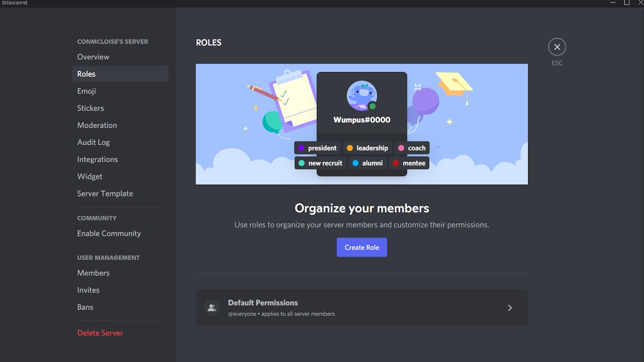The width and height of the screenshot is (644, 362).
Task: Click the leadership role tag
Action: 367,148
